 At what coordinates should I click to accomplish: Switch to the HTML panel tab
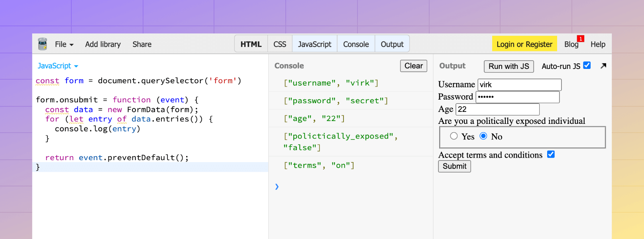point(251,44)
